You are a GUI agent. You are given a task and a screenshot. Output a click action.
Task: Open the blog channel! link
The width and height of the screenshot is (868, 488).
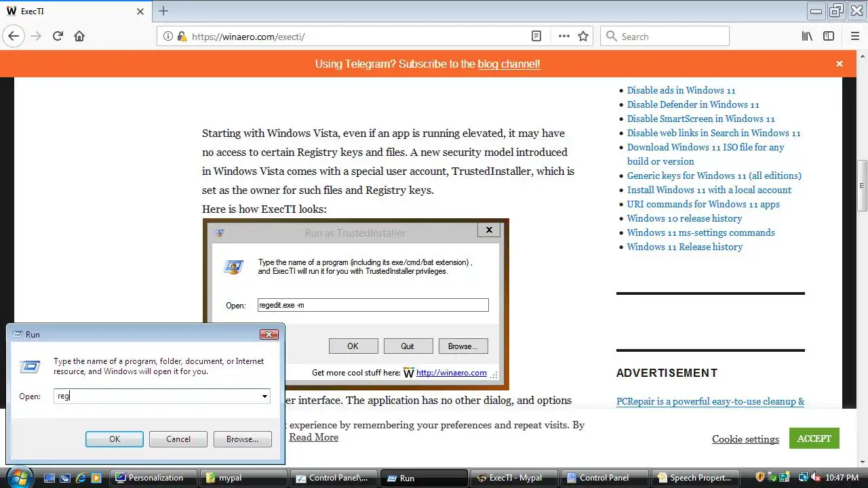(x=509, y=64)
